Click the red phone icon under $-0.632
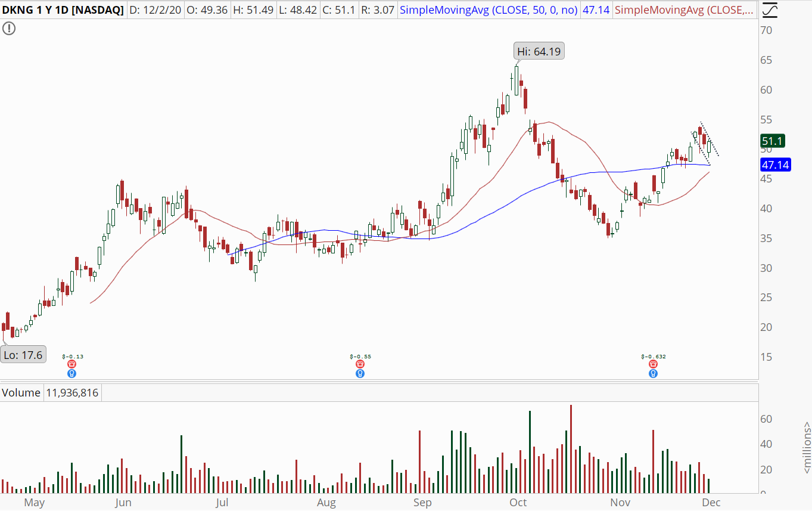The height and width of the screenshot is (511, 812). (x=654, y=364)
